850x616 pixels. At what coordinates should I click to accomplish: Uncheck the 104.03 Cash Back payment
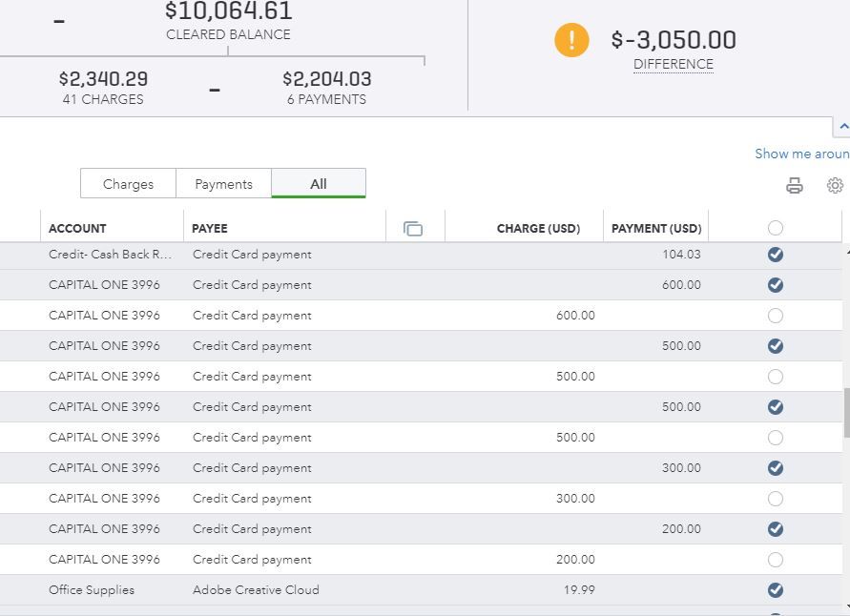(775, 255)
